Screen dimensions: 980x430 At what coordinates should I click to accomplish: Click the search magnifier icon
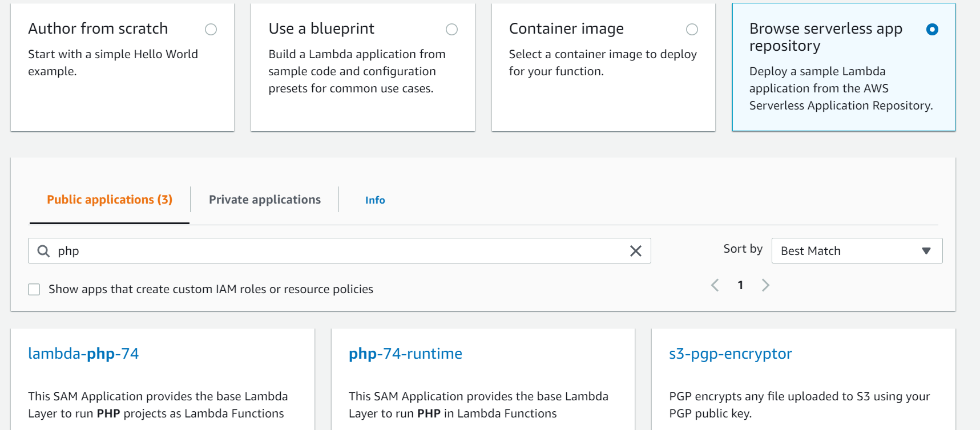click(x=43, y=251)
